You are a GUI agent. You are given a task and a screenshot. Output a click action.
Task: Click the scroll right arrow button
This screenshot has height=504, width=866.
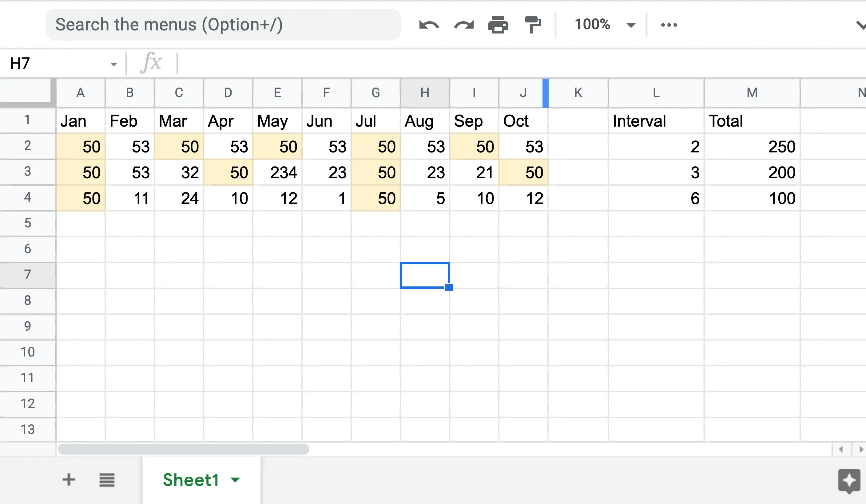tap(860, 449)
